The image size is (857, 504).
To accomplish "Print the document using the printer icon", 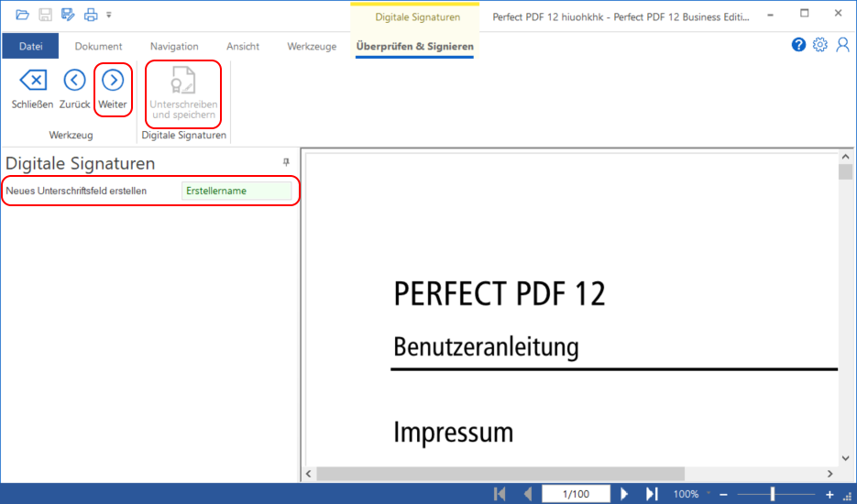I will (91, 15).
